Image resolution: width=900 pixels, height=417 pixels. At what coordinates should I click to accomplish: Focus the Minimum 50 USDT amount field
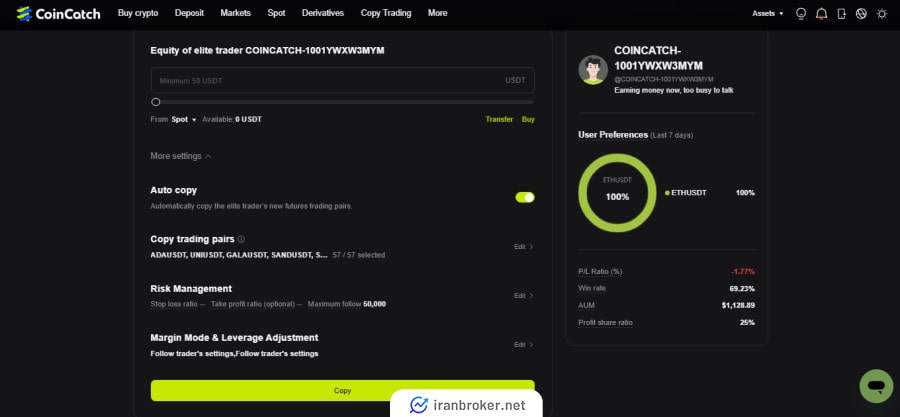[x=343, y=80]
